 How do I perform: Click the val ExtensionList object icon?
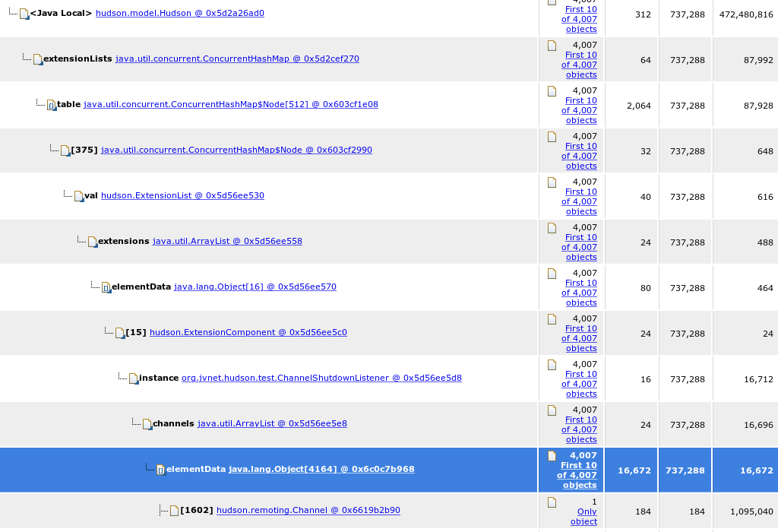pyautogui.click(x=79, y=196)
